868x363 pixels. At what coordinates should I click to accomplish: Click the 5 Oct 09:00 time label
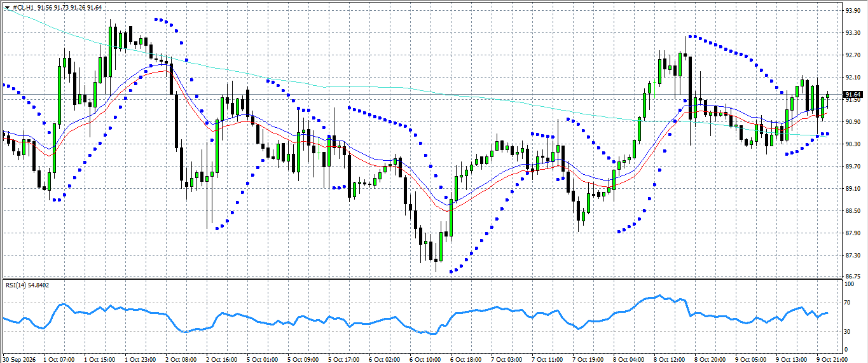tap(303, 359)
